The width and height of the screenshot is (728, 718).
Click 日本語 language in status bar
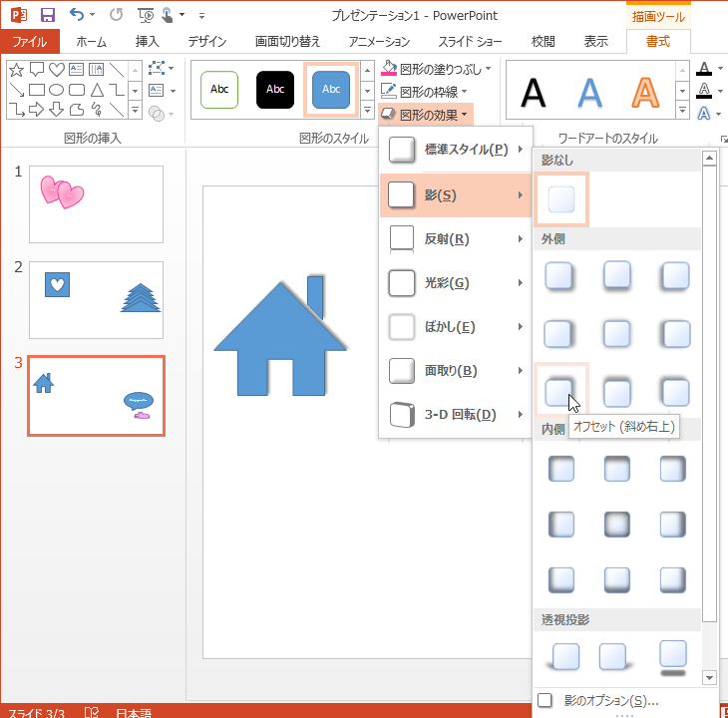click(134, 713)
